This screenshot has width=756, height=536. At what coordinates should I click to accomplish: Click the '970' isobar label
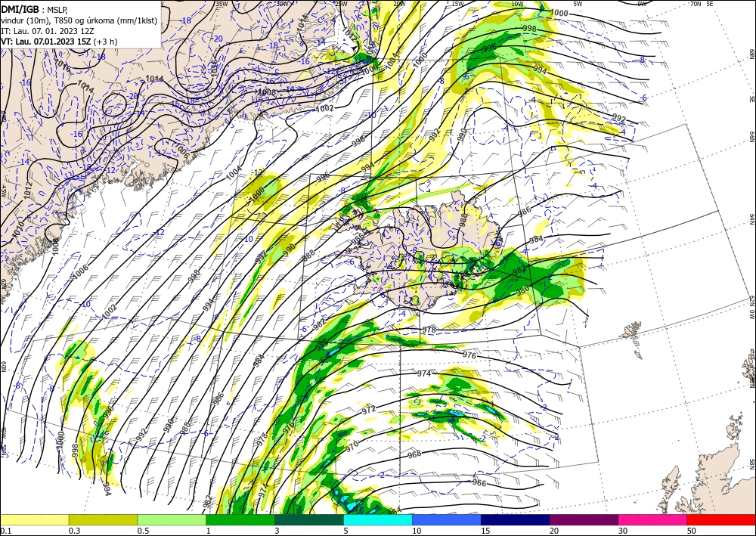[x=352, y=447]
